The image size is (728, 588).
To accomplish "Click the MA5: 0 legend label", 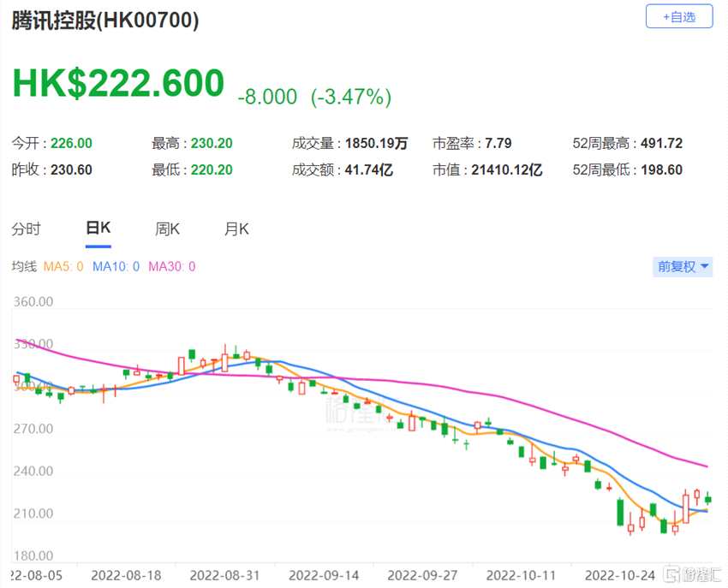I will click(63, 266).
